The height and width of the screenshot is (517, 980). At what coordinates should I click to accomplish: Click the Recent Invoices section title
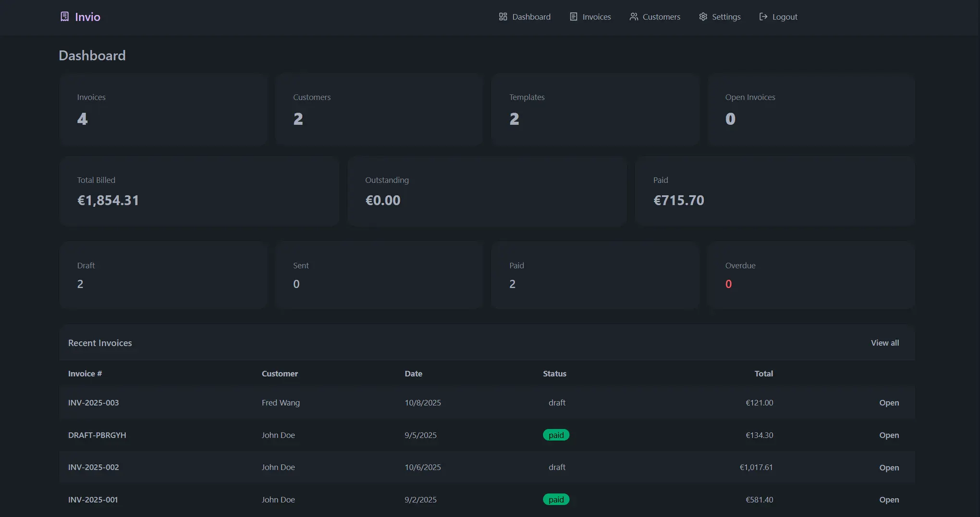pos(100,343)
